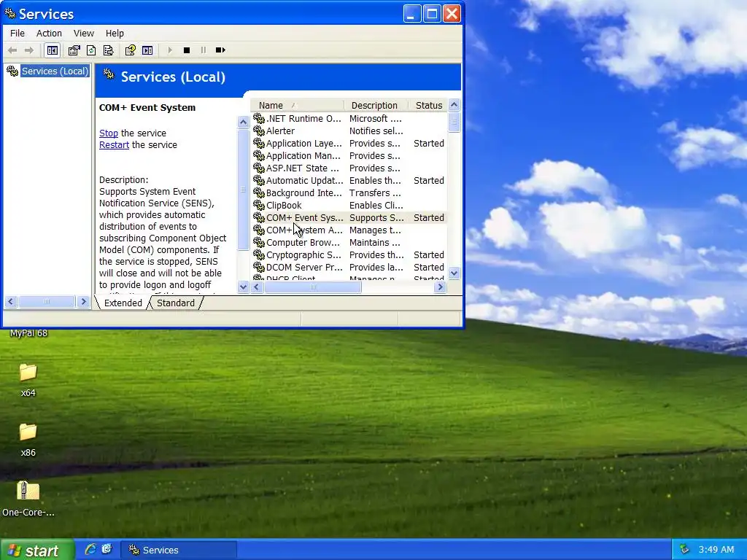Click the down arrow of the services list scrollbar
The width and height of the screenshot is (747, 560).
click(454, 273)
